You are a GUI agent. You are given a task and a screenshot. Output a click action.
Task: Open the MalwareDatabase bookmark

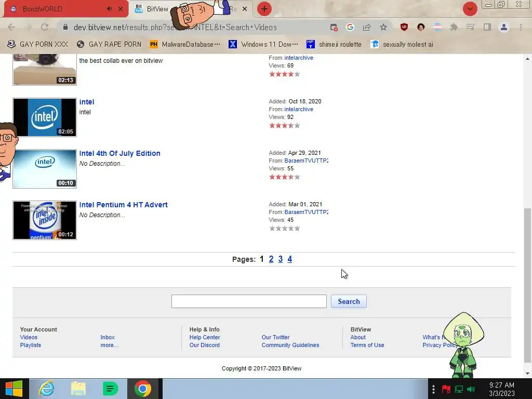[x=185, y=44]
